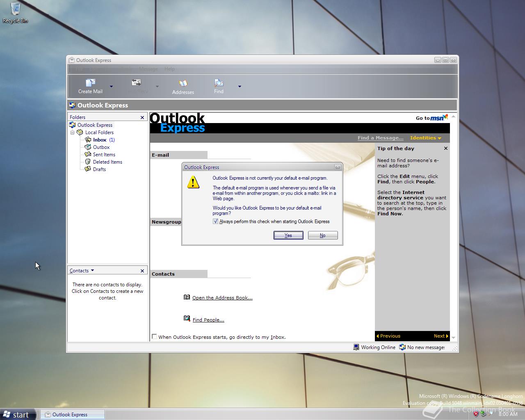Click the Address Book icon beside its link
The image size is (525, 420).
pos(187,297)
